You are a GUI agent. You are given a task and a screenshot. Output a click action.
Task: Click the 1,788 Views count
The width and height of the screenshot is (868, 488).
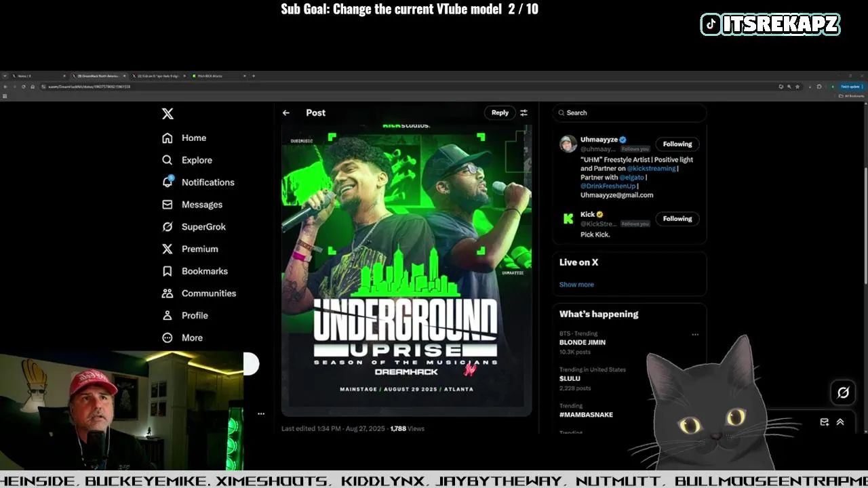(408, 428)
